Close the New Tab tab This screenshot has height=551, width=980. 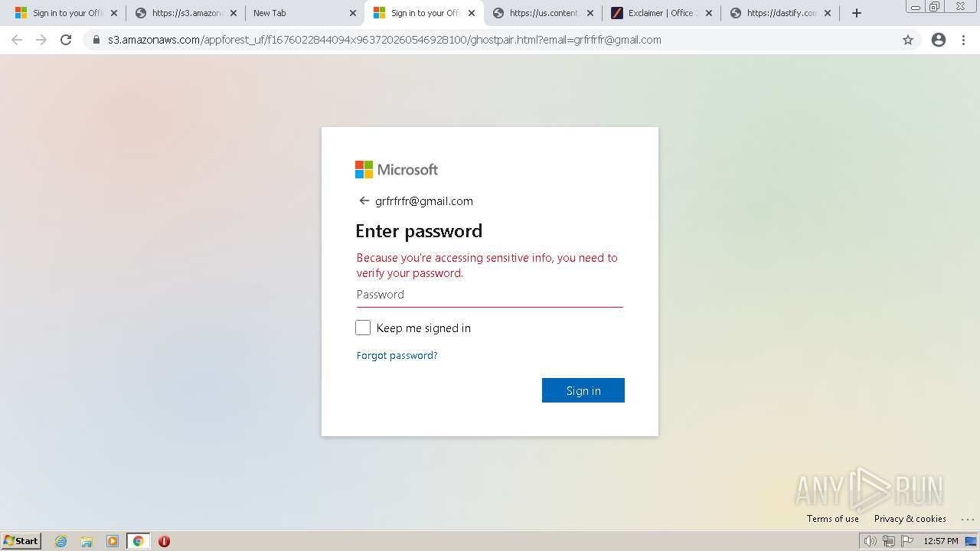[353, 13]
